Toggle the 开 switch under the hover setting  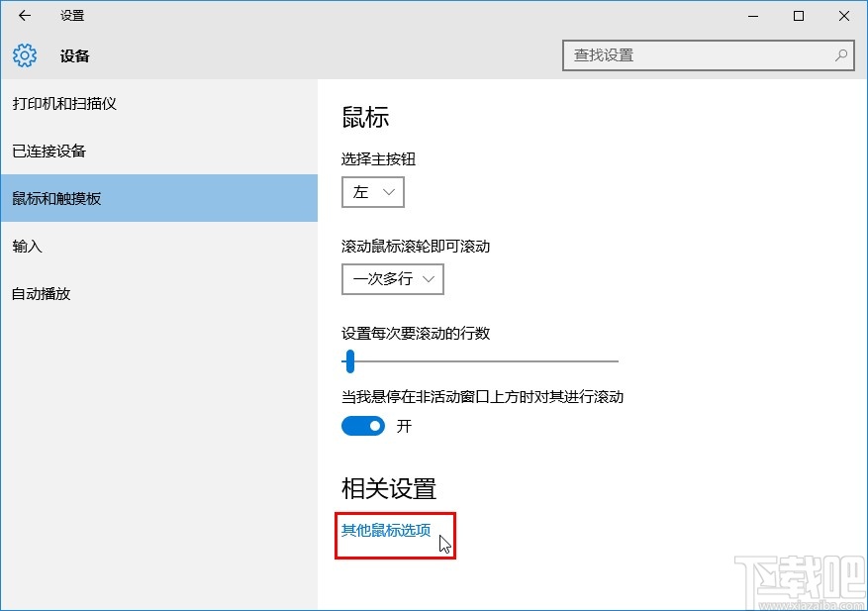coord(363,426)
